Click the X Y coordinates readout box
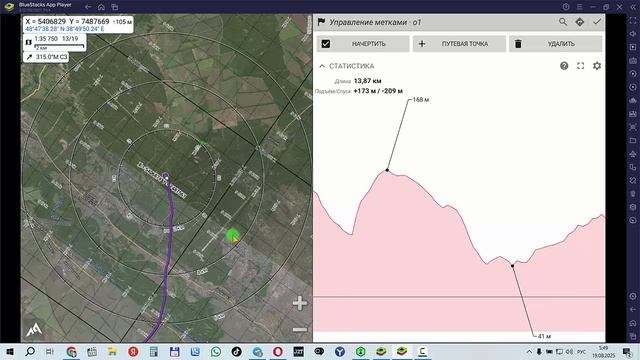This screenshot has height=360, width=640. tap(78, 24)
